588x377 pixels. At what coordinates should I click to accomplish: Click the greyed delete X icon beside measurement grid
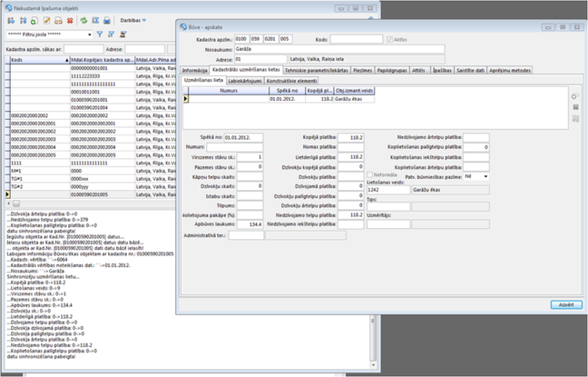pos(575,107)
